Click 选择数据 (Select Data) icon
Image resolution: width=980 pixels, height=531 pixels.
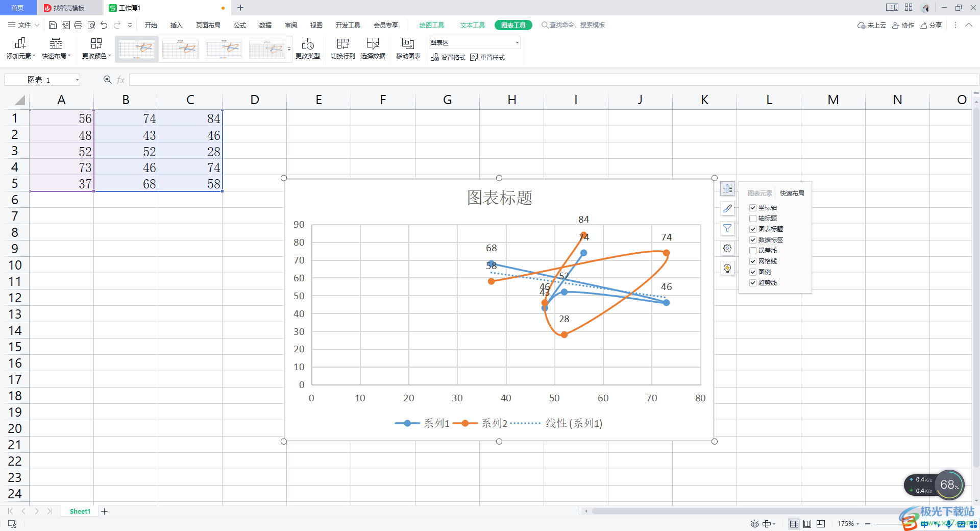coord(373,49)
